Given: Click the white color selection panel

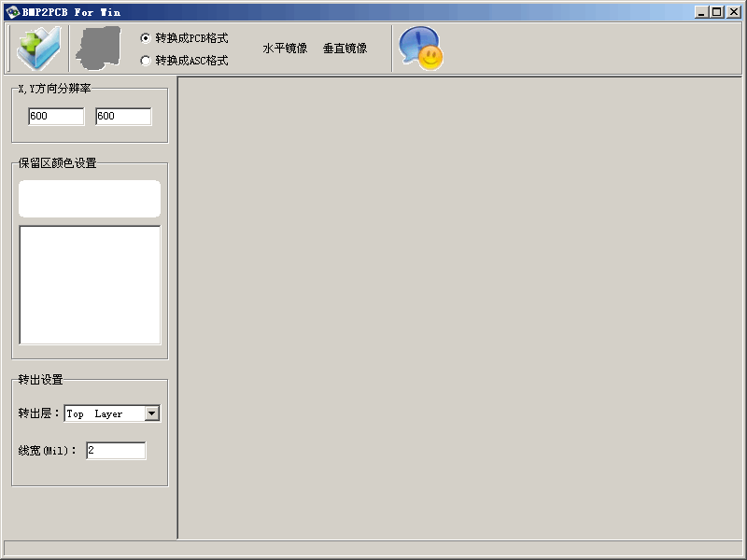Looking at the screenshot, I should [89, 285].
